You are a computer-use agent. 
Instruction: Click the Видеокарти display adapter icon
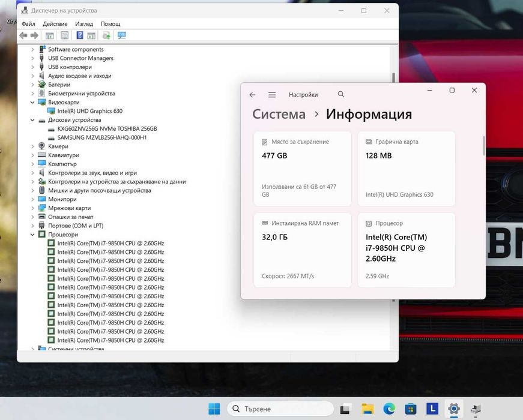(x=41, y=102)
